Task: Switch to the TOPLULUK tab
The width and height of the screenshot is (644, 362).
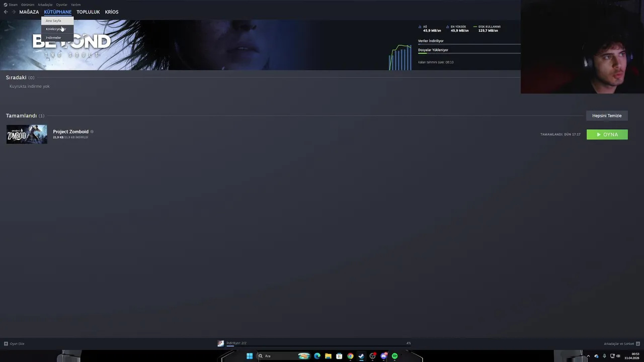Action: tap(88, 12)
